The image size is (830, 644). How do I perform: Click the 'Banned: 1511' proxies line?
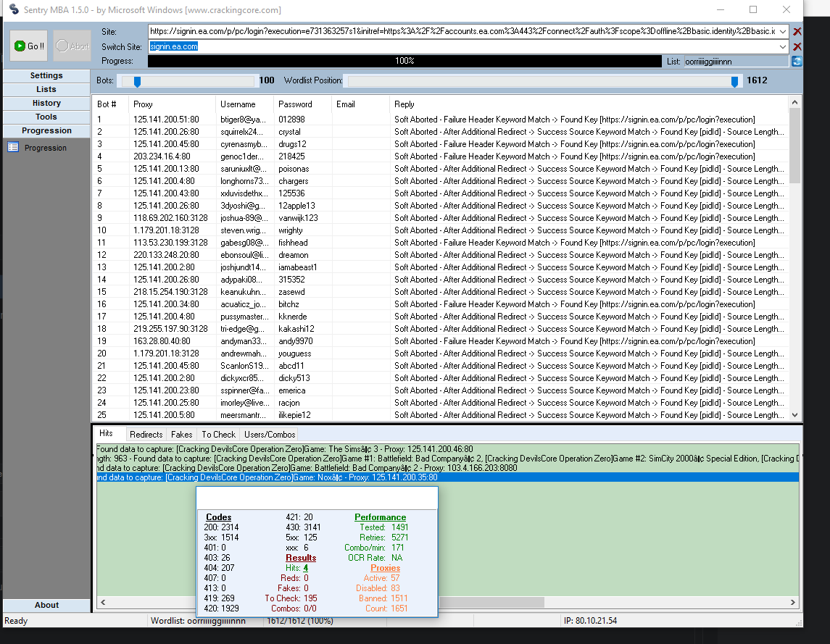(x=383, y=598)
